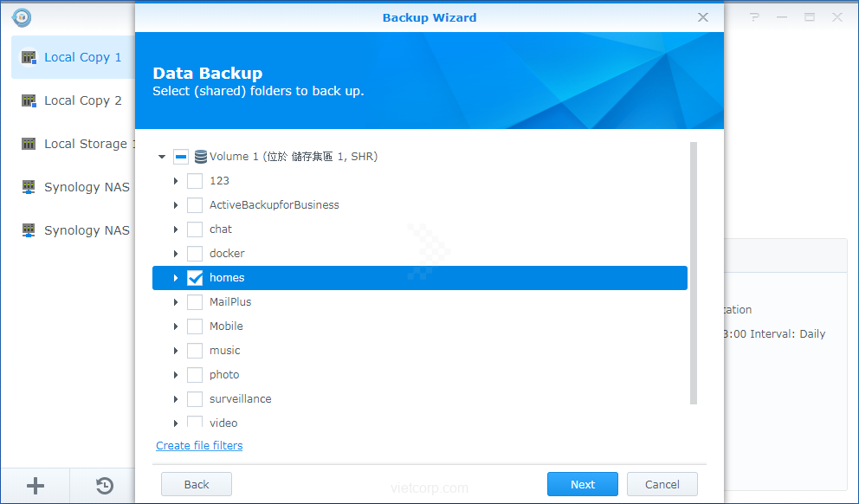This screenshot has height=504, width=859.
Task: Click the Volume 1 database icon
Action: click(x=201, y=157)
